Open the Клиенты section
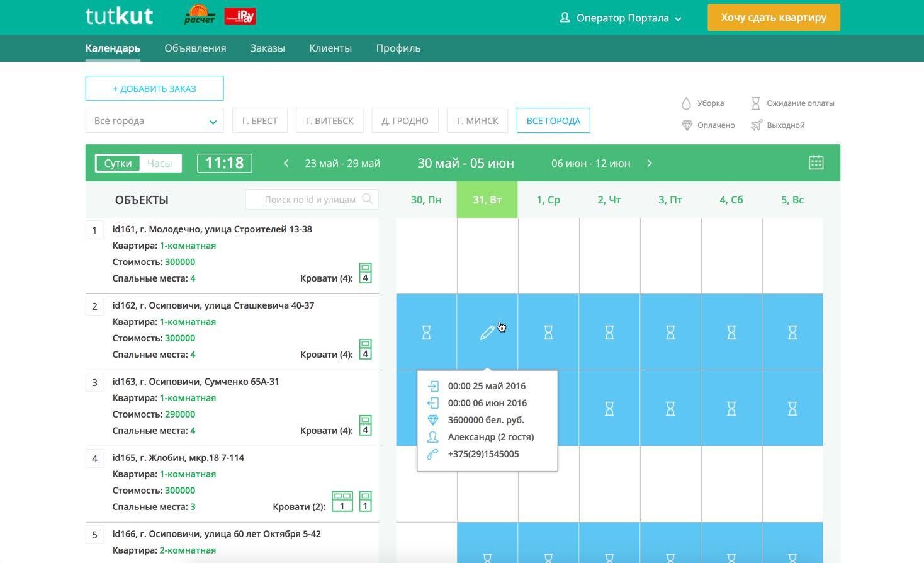924x563 pixels. coord(330,48)
